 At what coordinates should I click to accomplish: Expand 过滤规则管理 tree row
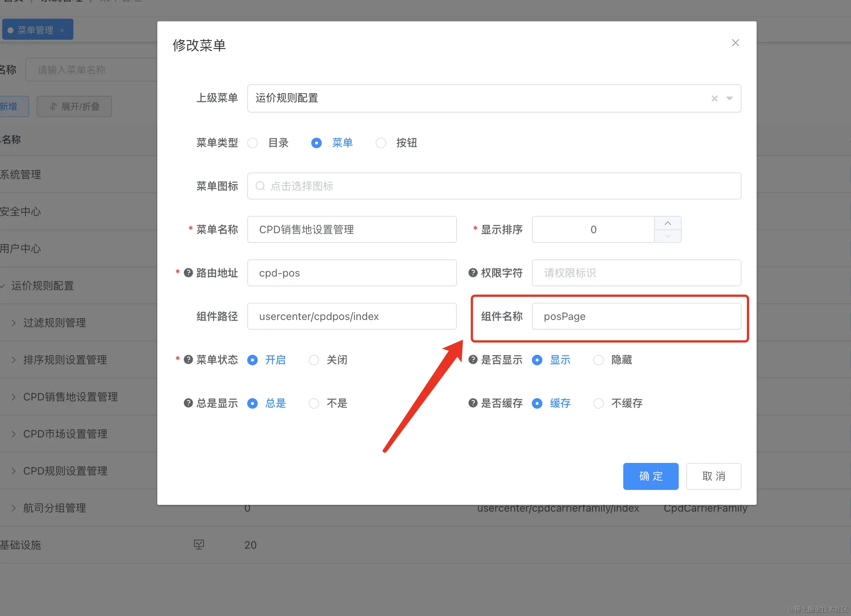13,323
